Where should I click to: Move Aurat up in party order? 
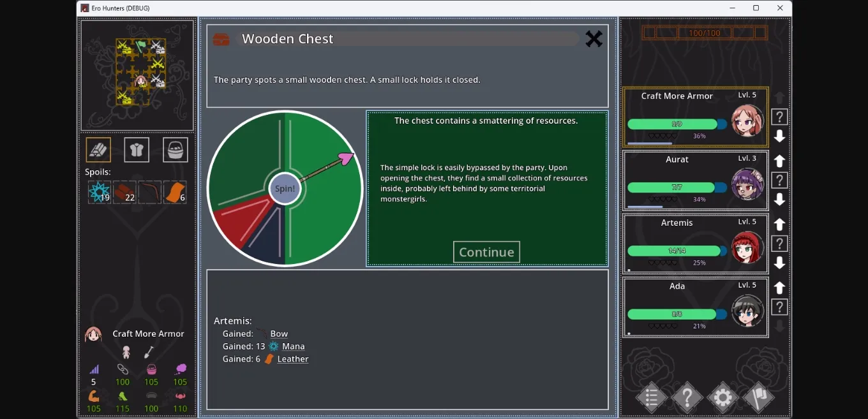(x=779, y=161)
